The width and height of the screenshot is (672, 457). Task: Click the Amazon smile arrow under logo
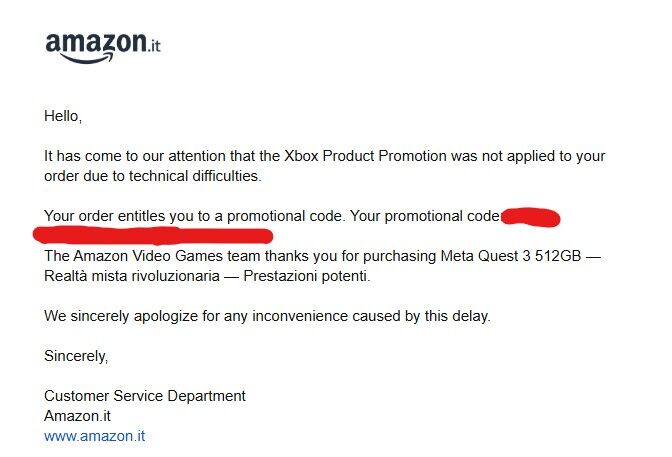(85, 58)
